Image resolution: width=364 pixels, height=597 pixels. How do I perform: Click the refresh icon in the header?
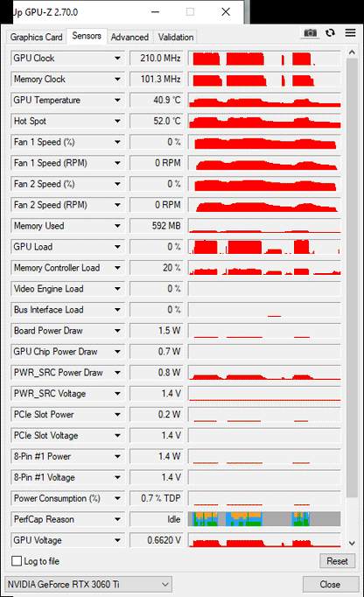click(x=330, y=32)
